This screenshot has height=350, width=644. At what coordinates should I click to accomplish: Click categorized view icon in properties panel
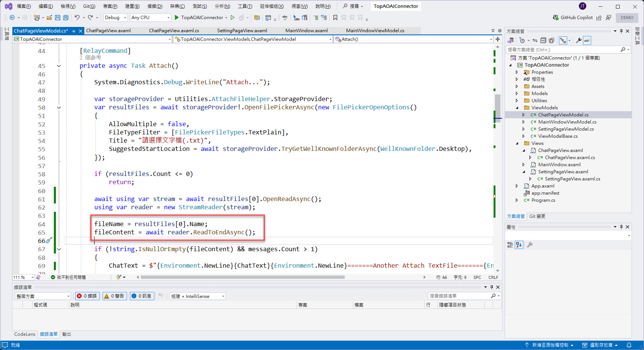click(x=510, y=245)
